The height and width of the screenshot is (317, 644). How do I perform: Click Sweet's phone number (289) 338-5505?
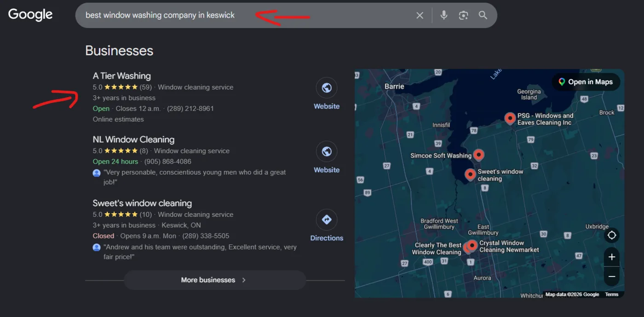(x=207, y=236)
